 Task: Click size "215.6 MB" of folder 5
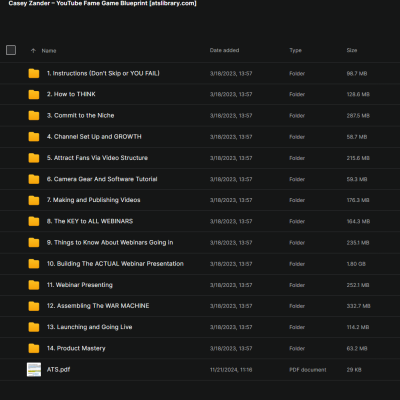tap(358, 158)
